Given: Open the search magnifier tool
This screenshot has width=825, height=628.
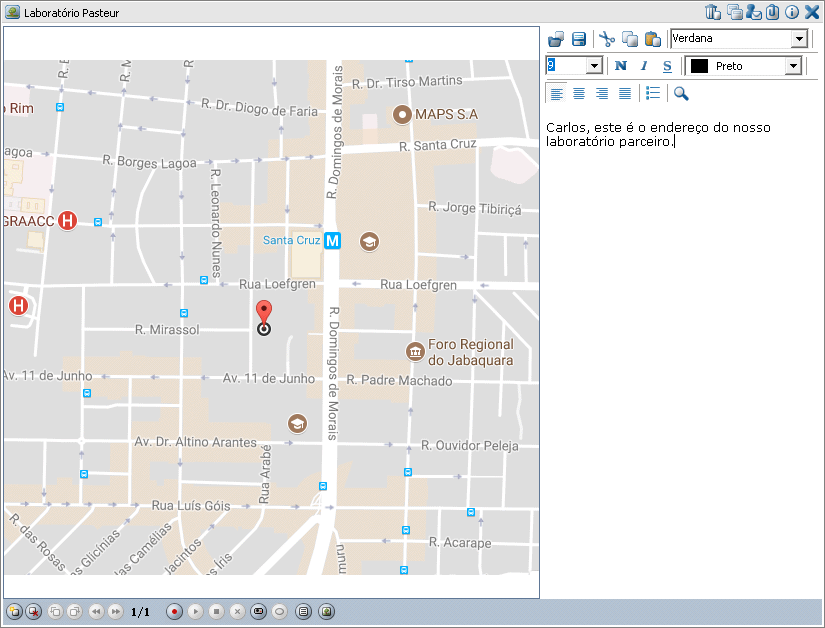Looking at the screenshot, I should pos(680,93).
